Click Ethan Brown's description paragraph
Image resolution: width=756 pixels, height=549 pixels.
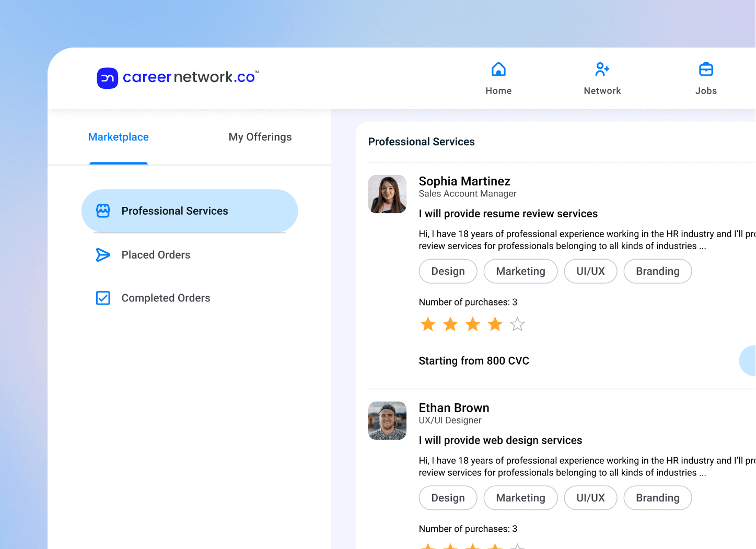tap(587, 466)
